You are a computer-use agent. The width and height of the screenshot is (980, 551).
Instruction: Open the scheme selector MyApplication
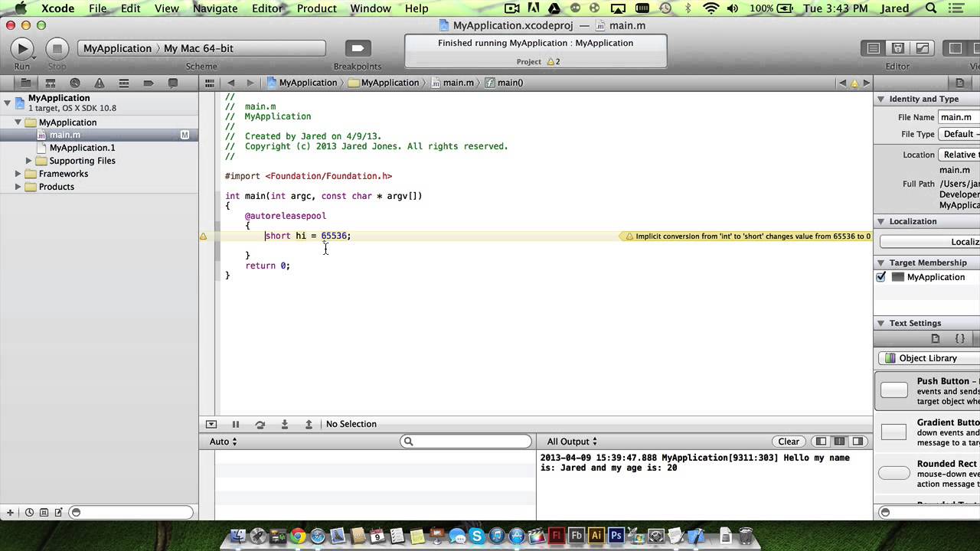tap(117, 48)
